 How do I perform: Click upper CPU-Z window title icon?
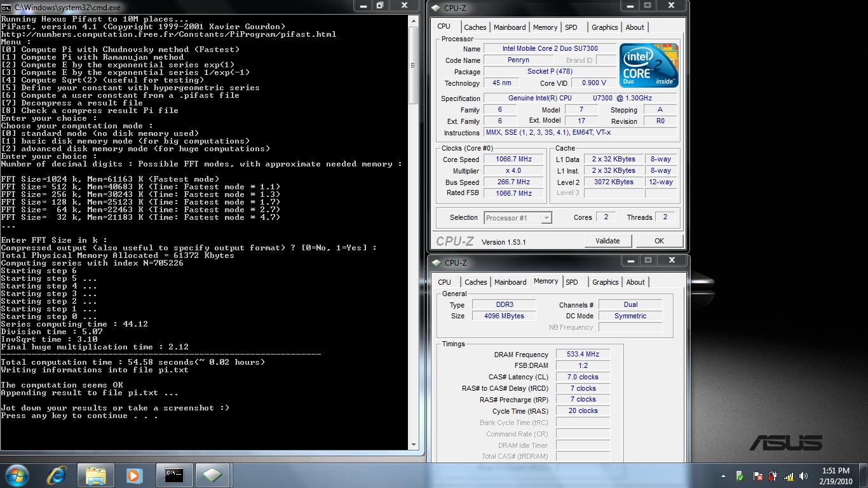coord(437,8)
